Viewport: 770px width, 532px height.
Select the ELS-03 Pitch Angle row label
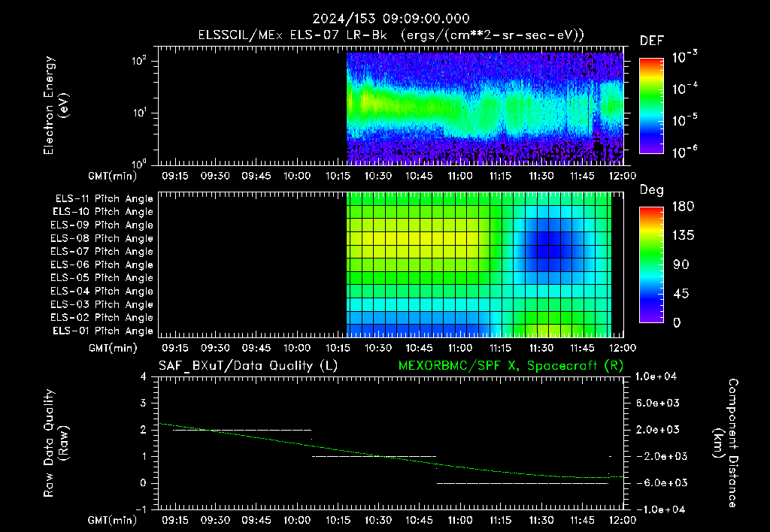coord(102,304)
